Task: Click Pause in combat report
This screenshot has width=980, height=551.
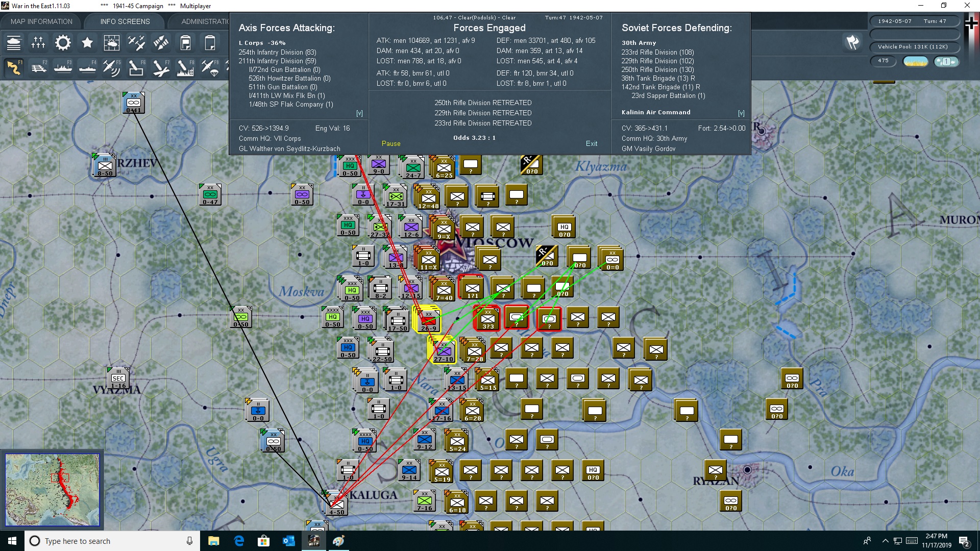Action: [x=391, y=143]
